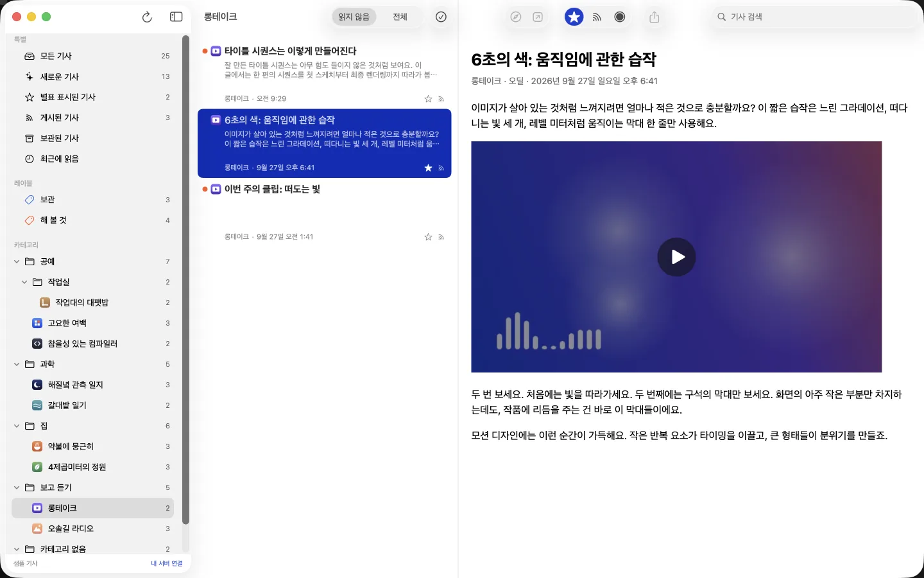
Task: Unstar the selected 6초의 색 article
Action: point(428,168)
